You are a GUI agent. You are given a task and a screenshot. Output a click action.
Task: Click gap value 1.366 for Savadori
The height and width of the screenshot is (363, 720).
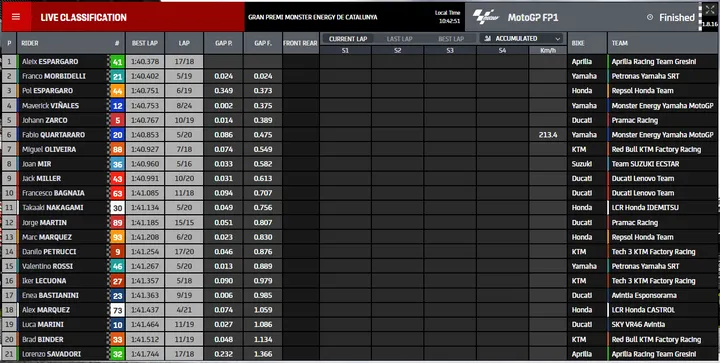pyautogui.click(x=263, y=354)
